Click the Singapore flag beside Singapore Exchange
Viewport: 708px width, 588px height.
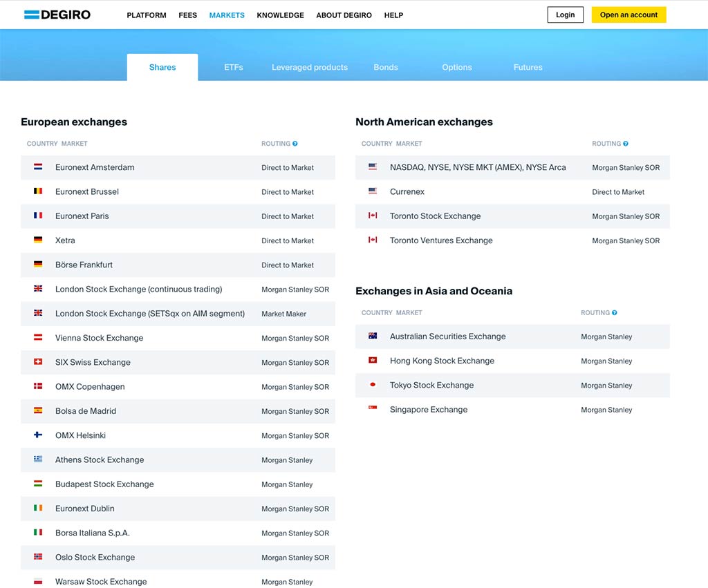[373, 408]
